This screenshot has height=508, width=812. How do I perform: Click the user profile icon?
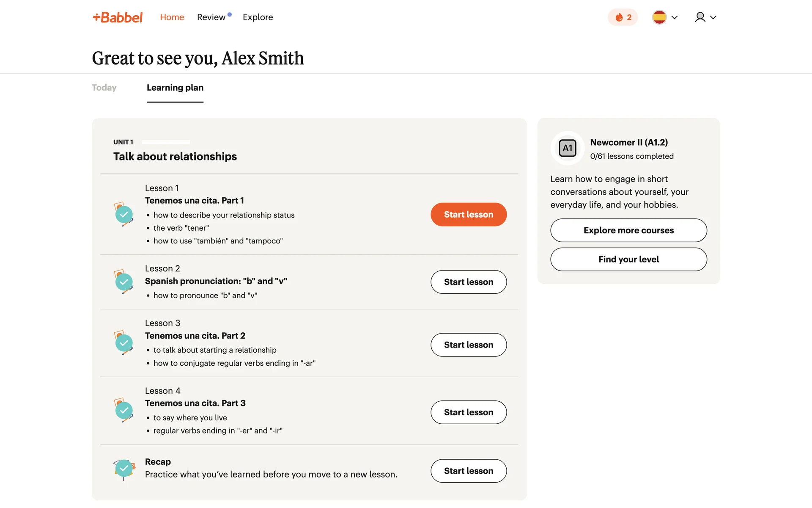[x=700, y=17]
